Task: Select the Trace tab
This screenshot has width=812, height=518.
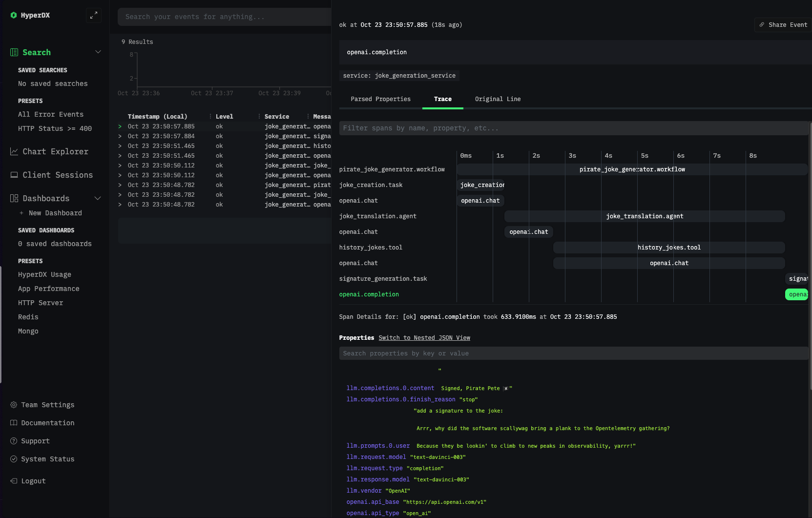Action: [443, 99]
